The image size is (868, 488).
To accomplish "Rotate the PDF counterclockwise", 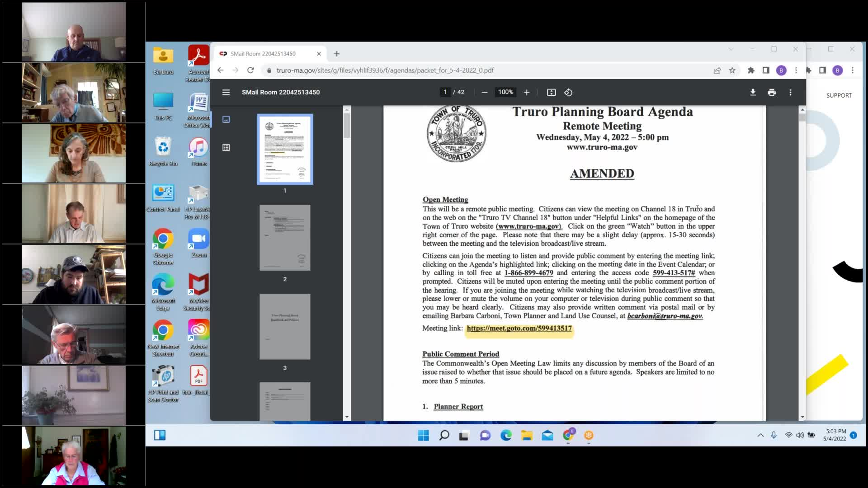I will point(568,92).
